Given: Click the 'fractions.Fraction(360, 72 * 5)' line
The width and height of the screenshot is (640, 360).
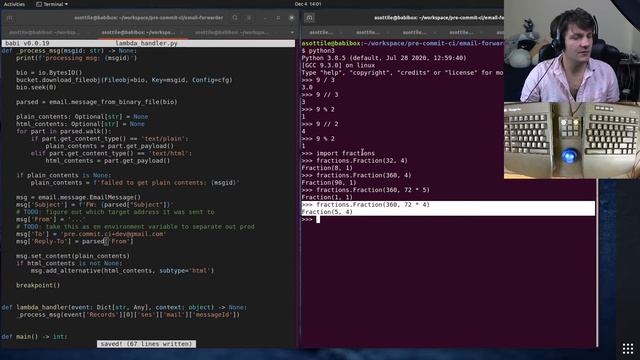Looking at the screenshot, I should point(366,190).
